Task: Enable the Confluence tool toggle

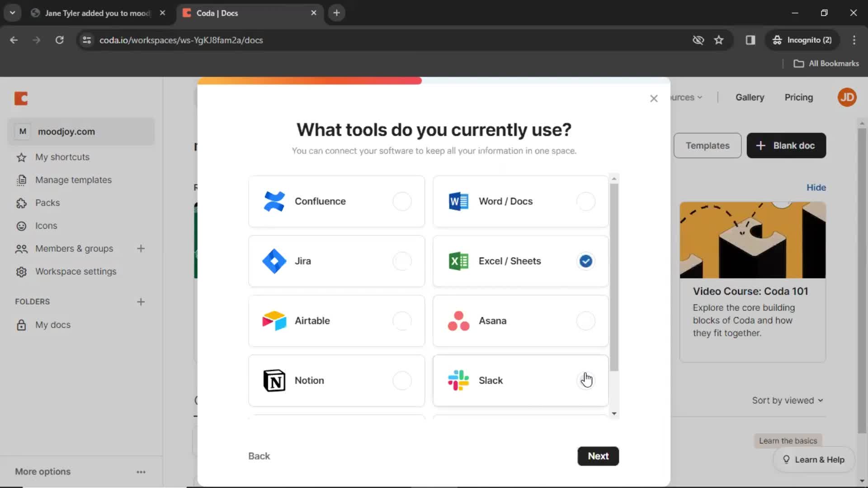Action: pos(402,201)
